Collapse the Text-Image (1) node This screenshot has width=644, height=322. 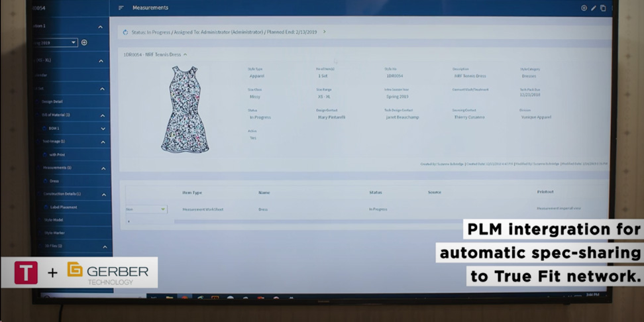point(103,142)
